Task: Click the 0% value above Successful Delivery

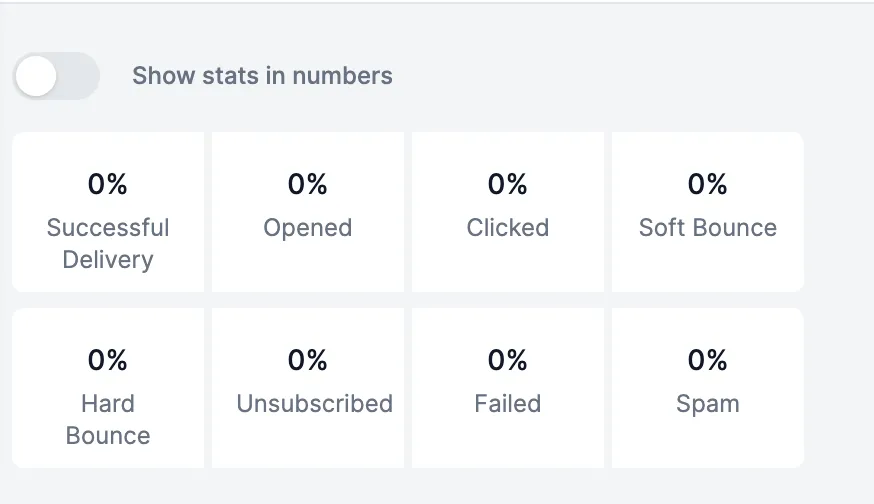Action: [108, 184]
